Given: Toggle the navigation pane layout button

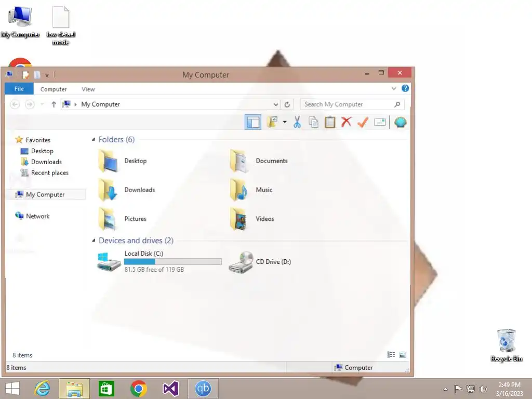Looking at the screenshot, I should tap(253, 122).
